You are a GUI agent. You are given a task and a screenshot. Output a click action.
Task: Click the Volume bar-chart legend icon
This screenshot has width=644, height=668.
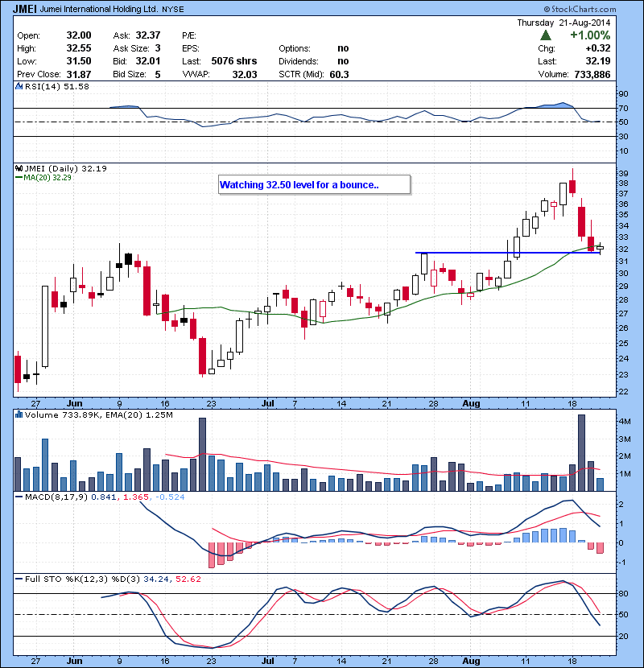pos(19,414)
